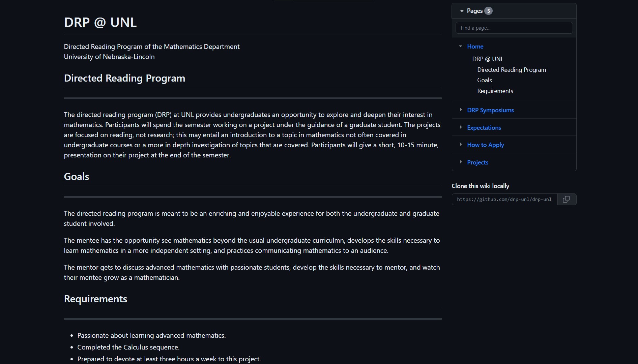Image resolution: width=638 pixels, height=364 pixels.
Task: Select the wiki clone URL field
Action: point(504,200)
